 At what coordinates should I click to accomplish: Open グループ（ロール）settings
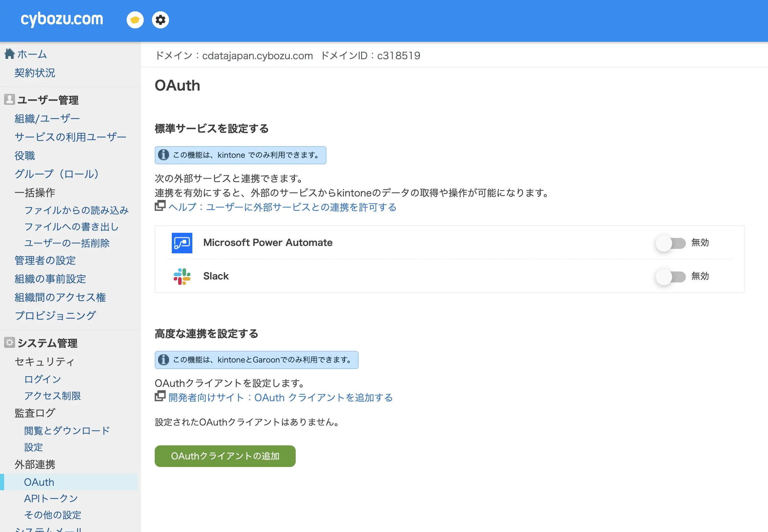point(57,174)
